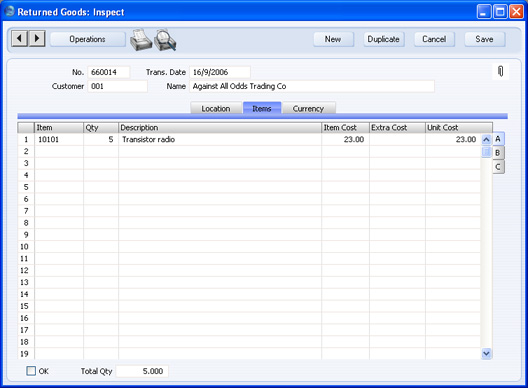
Task: Click scroll up arrow in items grid
Action: (x=486, y=139)
